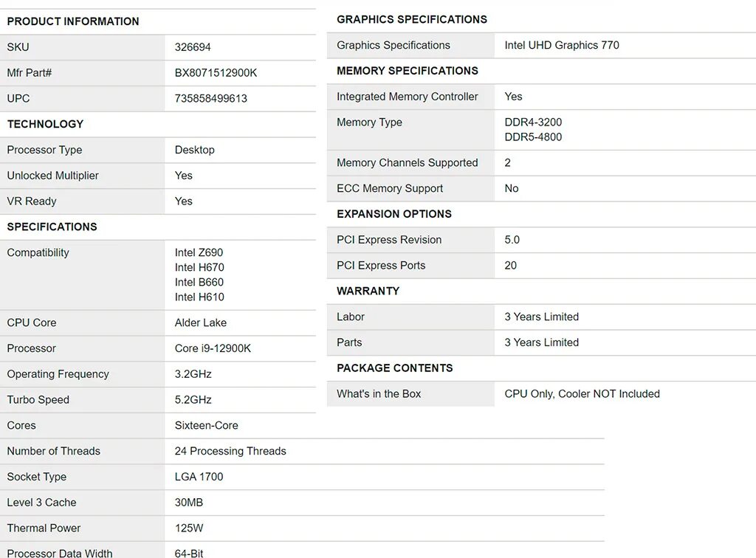
Task: Select Intel B660 in Compatibility list
Action: [x=199, y=282]
